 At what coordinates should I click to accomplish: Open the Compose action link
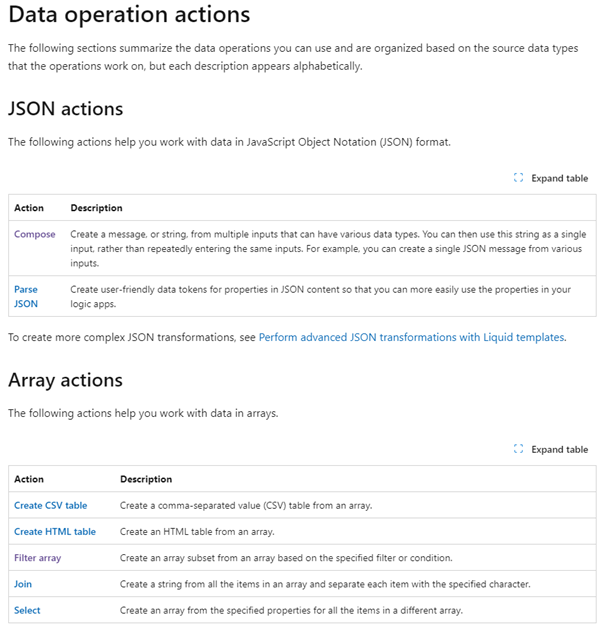point(35,234)
